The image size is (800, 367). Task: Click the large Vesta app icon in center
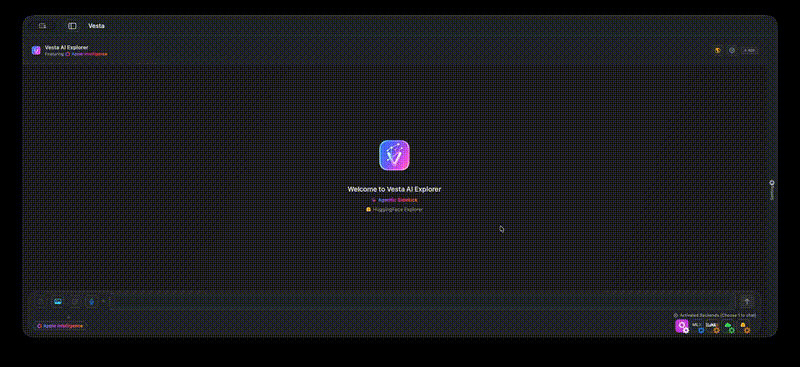(394, 155)
